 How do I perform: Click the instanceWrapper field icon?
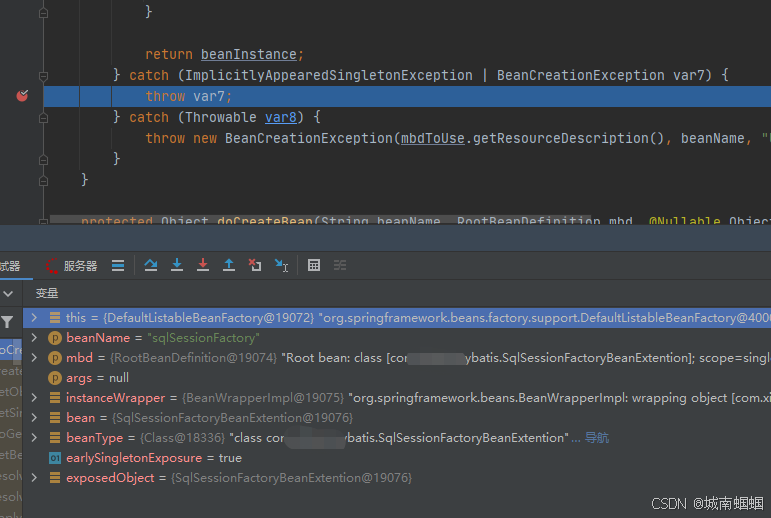(55, 397)
